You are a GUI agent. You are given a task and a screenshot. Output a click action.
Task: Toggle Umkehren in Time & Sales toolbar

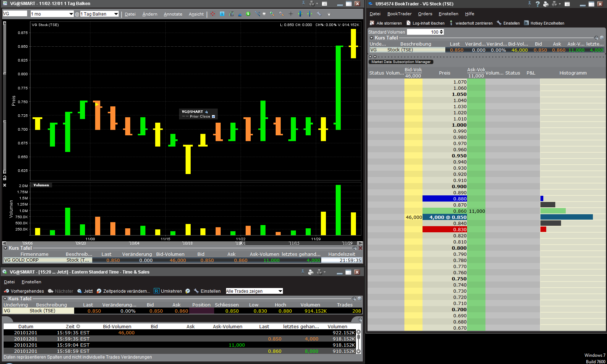tap(167, 291)
